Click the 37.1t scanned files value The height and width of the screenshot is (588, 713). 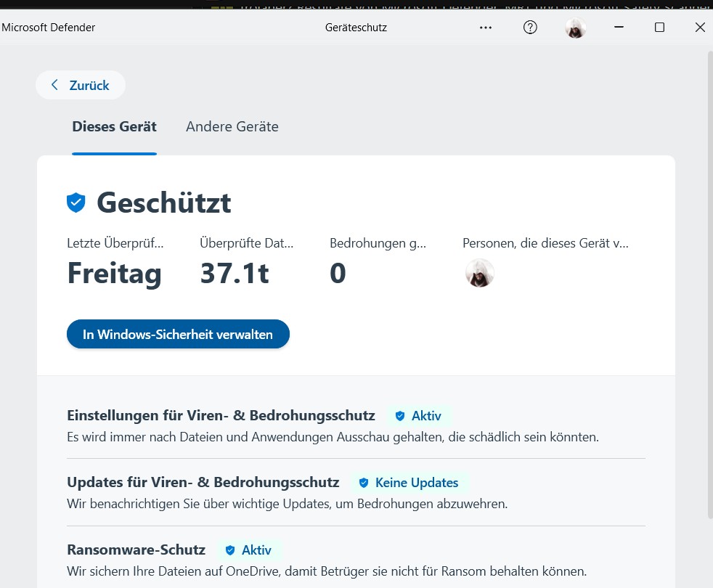pos(235,273)
